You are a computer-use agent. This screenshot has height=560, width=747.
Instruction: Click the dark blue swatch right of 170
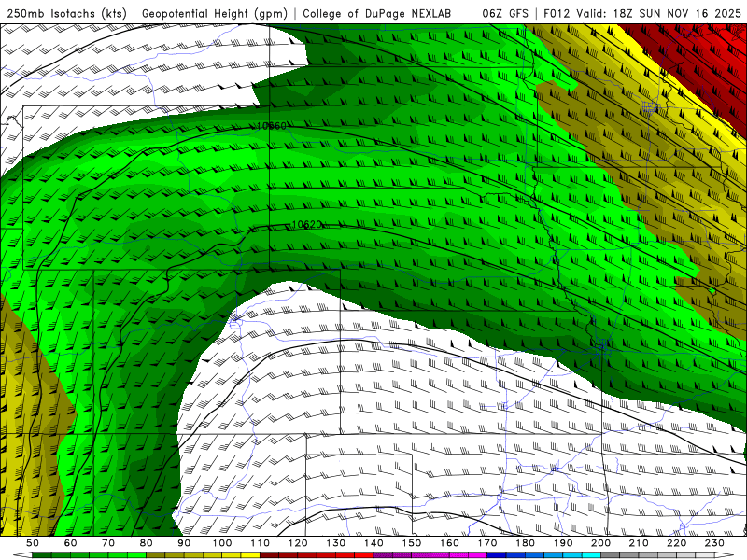pyautogui.click(x=497, y=555)
